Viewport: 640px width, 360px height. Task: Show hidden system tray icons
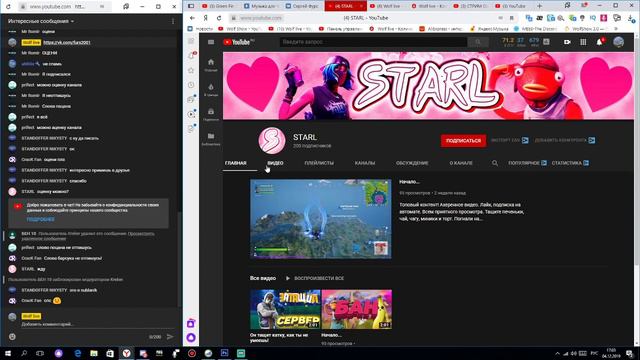pyautogui.click(x=557, y=353)
